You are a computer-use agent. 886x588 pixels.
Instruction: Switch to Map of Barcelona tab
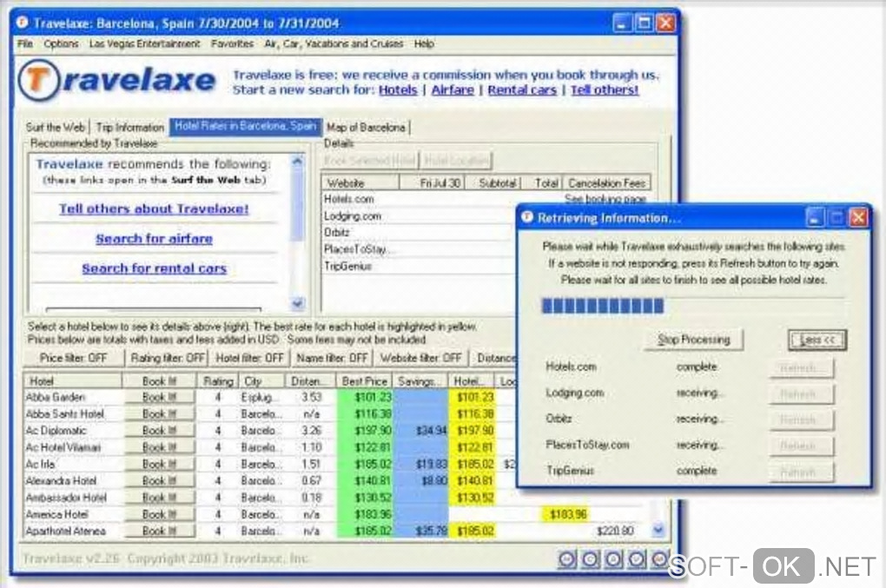coord(367,127)
